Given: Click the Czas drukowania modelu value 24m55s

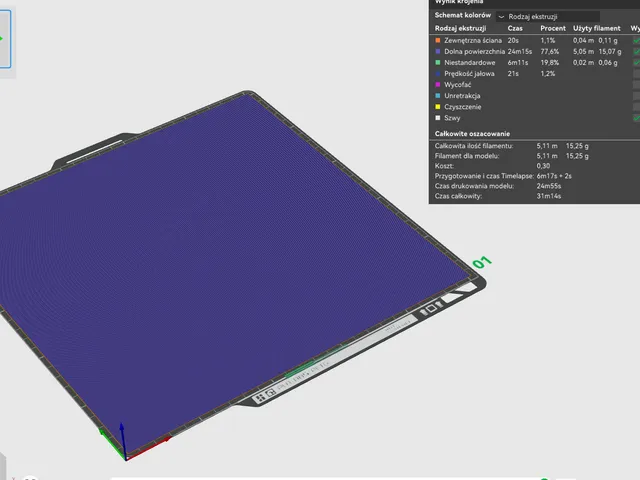Looking at the screenshot, I should point(549,186).
